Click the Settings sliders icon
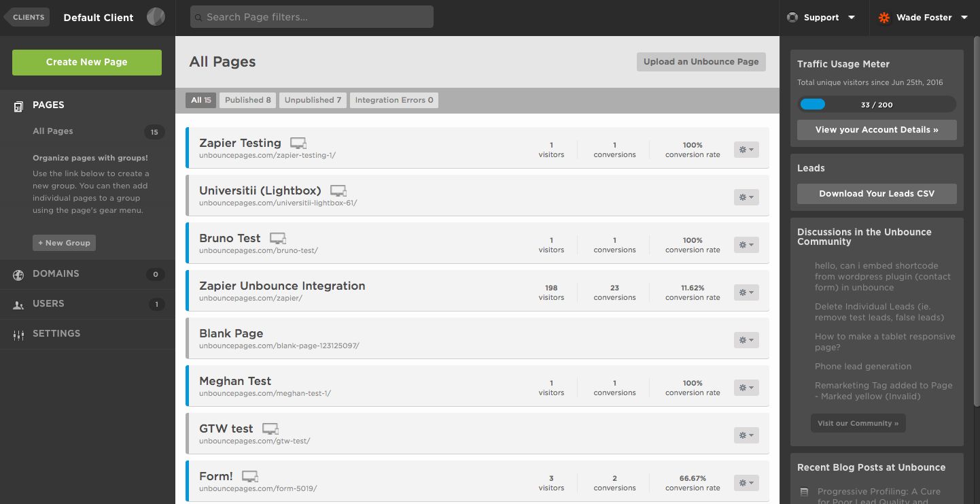The width and height of the screenshot is (980, 504). pyautogui.click(x=19, y=335)
